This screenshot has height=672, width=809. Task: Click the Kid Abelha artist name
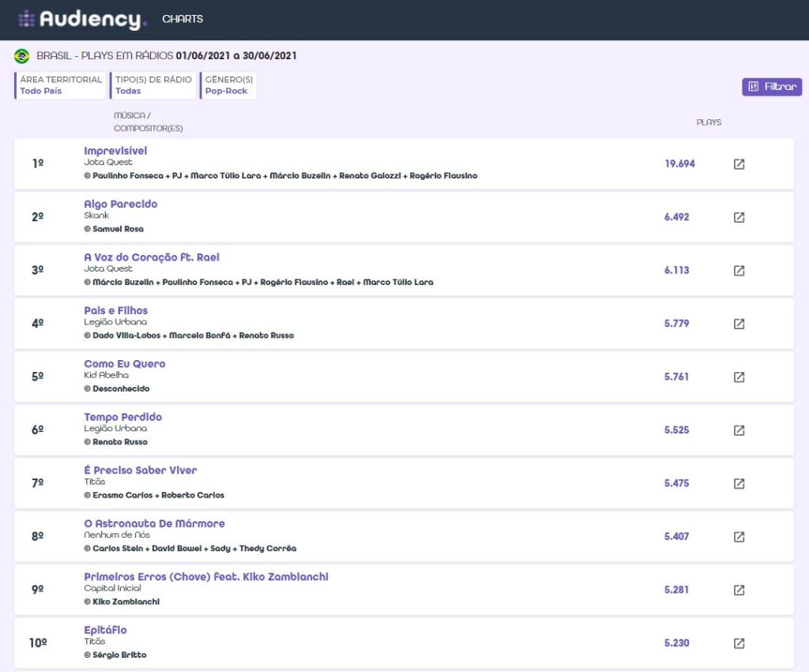[107, 375]
